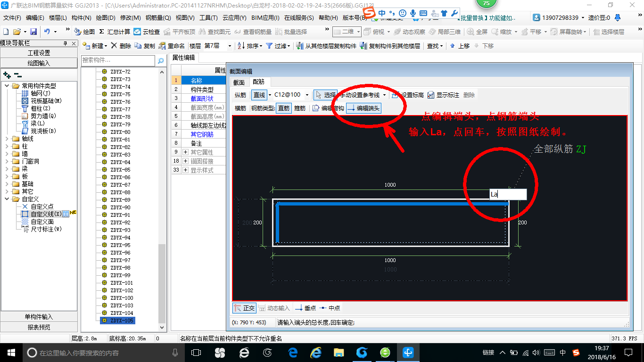The height and width of the screenshot is (362, 644).
Task: Click the La end-length input box on canvas
Action: pyautogui.click(x=508, y=194)
